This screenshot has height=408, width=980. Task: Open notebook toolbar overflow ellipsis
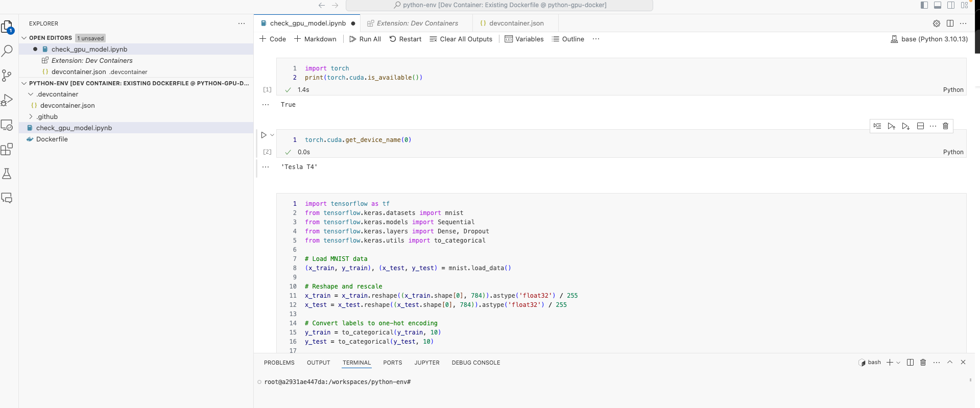pos(596,39)
